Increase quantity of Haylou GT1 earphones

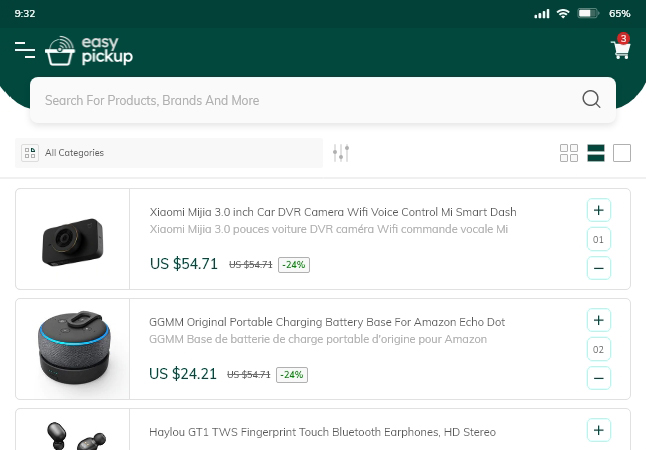[x=599, y=430]
